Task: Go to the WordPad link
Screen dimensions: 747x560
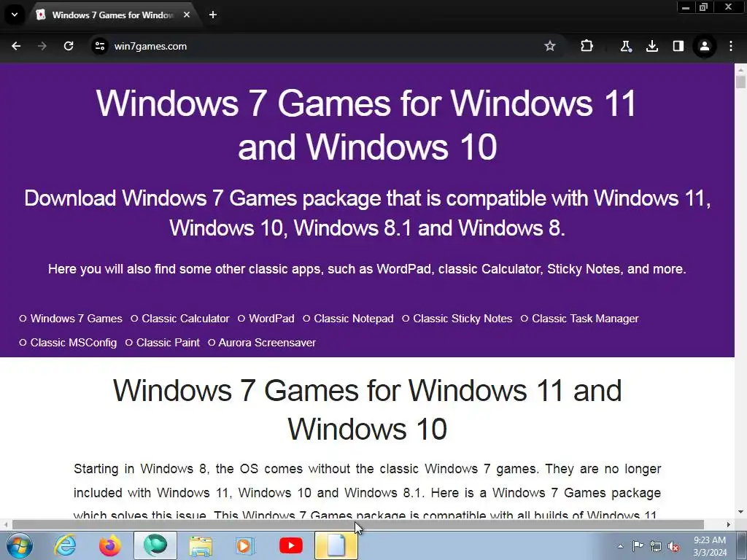Action: click(271, 319)
